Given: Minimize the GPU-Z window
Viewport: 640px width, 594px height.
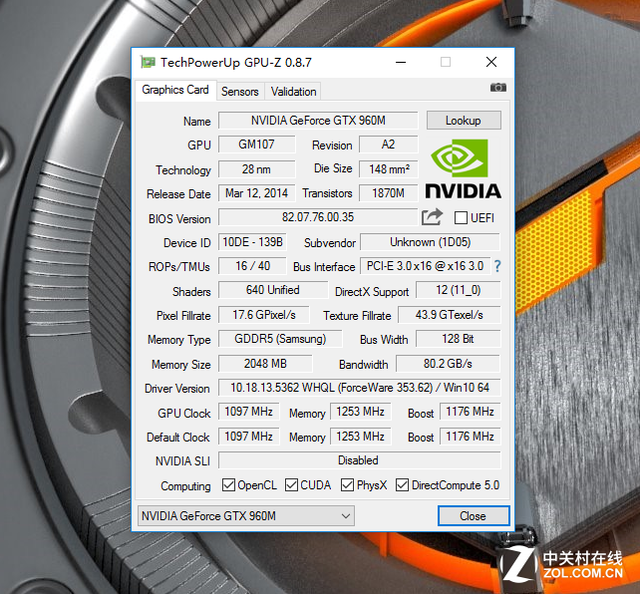Looking at the screenshot, I should [x=401, y=62].
